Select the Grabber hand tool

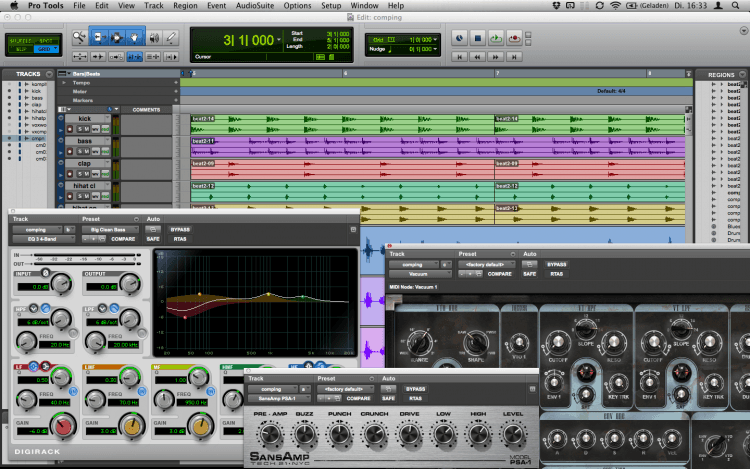tap(134, 37)
